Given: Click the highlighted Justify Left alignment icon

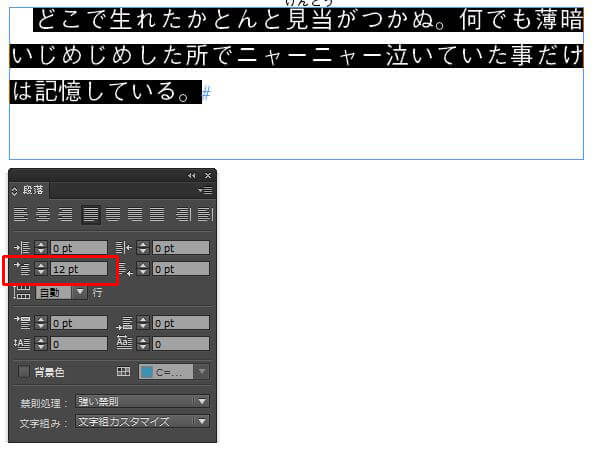Looking at the screenshot, I should (91, 215).
